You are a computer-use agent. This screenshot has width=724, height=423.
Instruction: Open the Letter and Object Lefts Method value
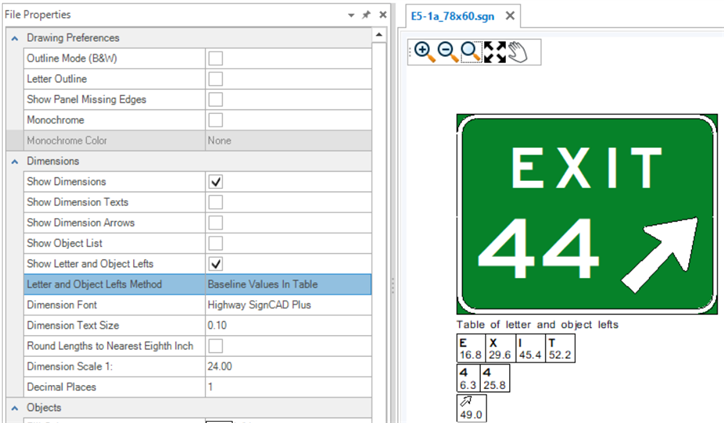[x=287, y=285]
